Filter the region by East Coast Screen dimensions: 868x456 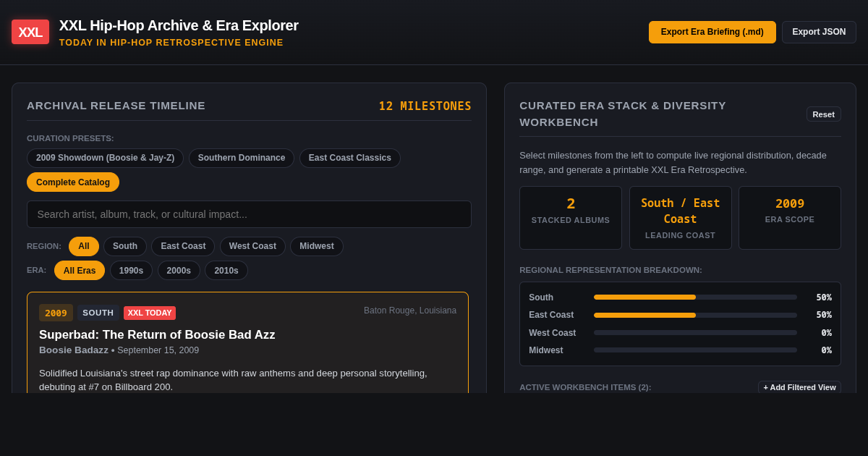coord(183,246)
